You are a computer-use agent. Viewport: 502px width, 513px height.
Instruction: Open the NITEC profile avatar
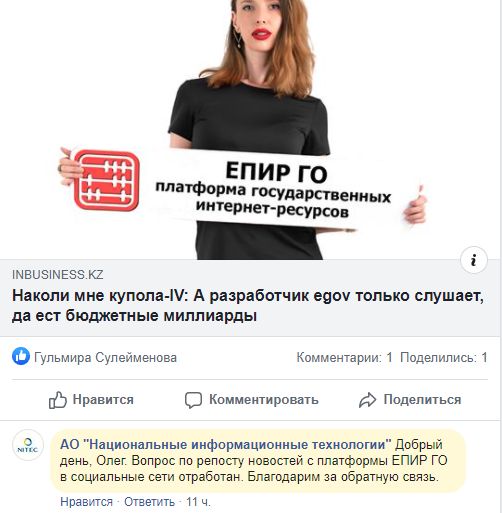point(28,445)
